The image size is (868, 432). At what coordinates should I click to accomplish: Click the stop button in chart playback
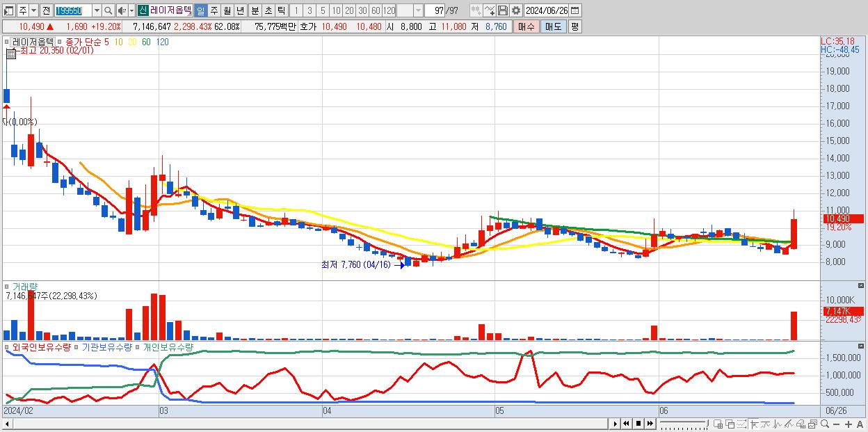638,424
